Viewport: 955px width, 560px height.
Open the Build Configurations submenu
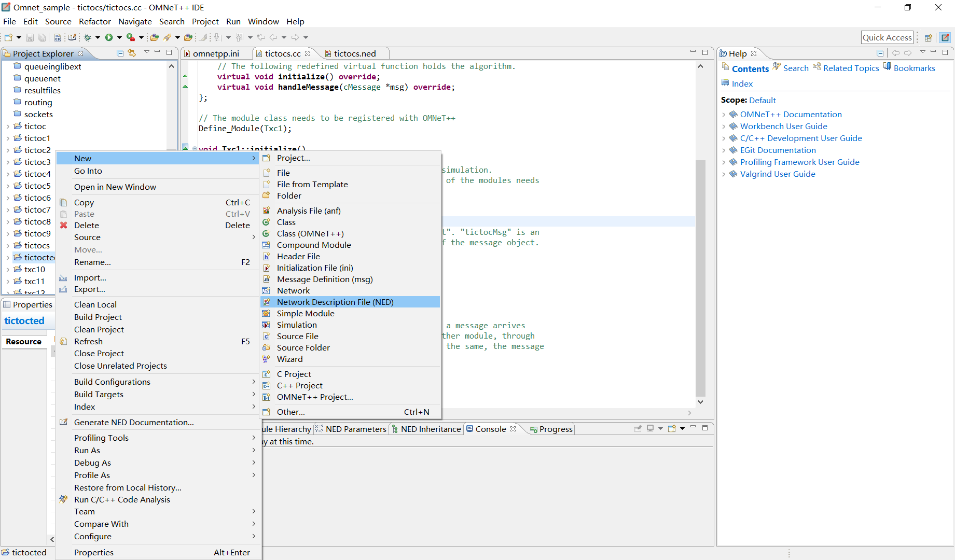[158, 382]
